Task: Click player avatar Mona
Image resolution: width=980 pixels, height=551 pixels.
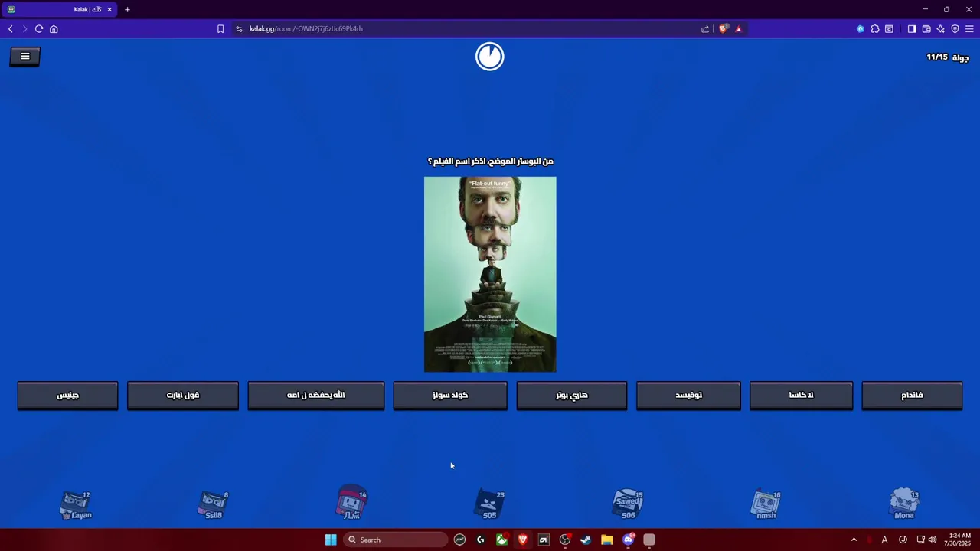Action: coord(904,505)
